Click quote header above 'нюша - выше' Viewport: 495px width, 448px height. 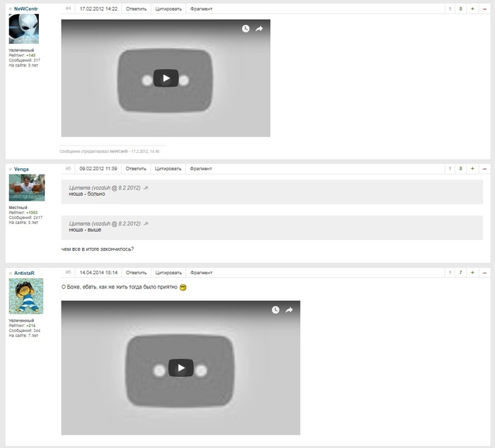point(105,224)
